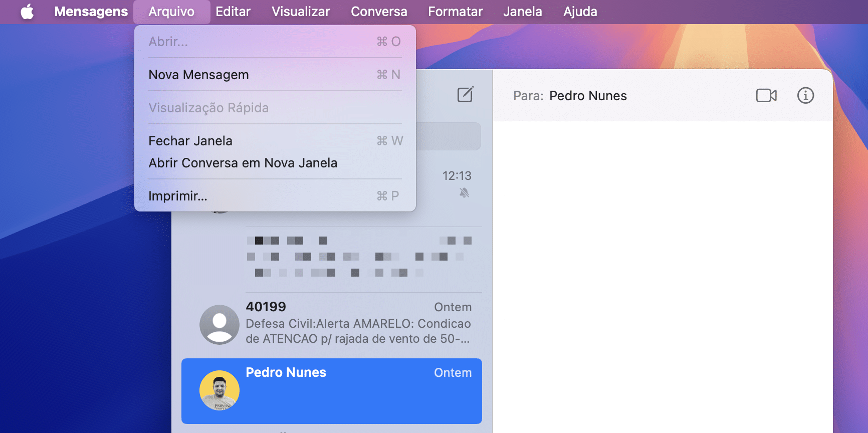Click Pedro Nunes profile photo
Image resolution: width=868 pixels, height=433 pixels.
[x=220, y=390]
